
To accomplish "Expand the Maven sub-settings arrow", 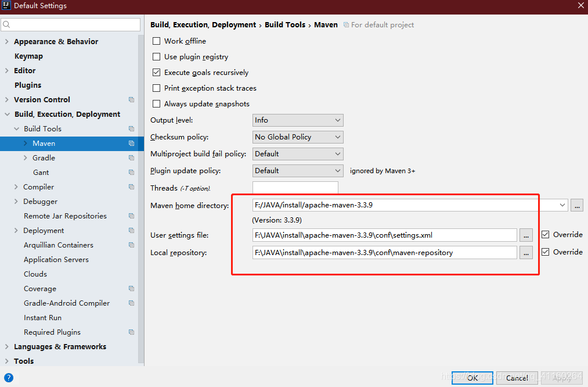I will click(x=26, y=144).
